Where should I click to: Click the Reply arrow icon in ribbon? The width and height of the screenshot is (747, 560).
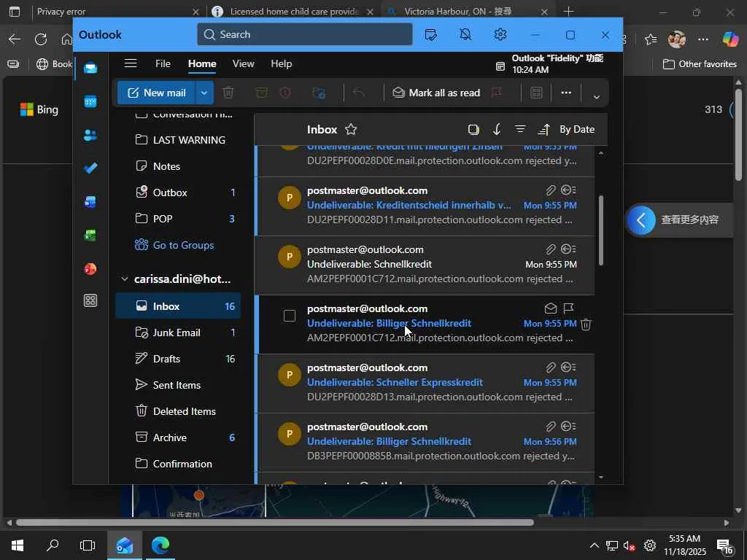(359, 92)
